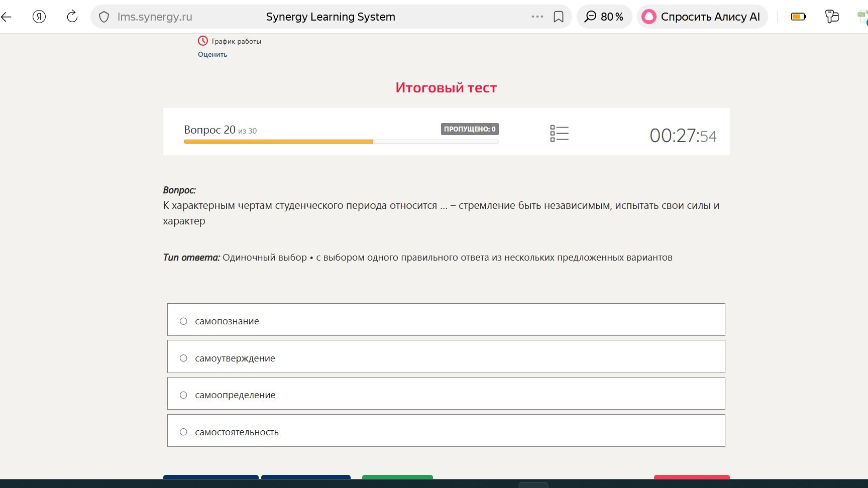Open the 80% zoom control
Screen dimensions: 868x488
click(604, 17)
